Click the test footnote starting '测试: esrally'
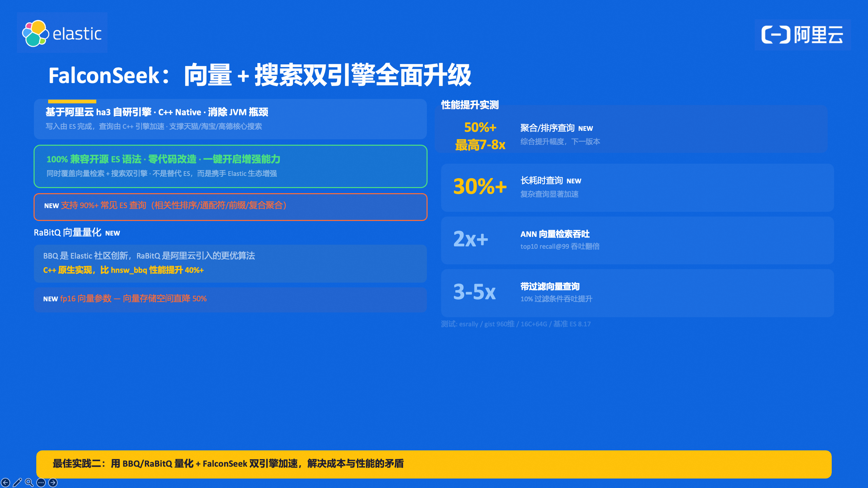This screenshot has width=868, height=488. pos(516,324)
